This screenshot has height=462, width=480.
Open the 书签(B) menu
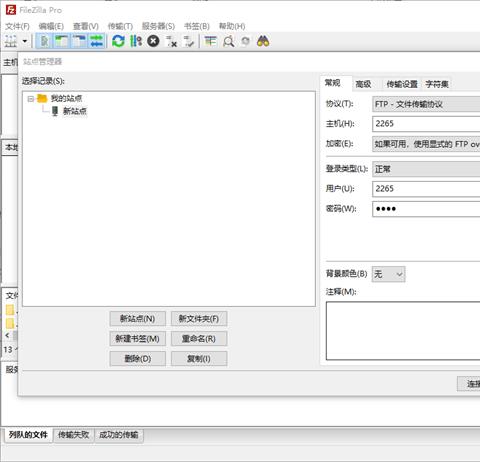(197, 26)
